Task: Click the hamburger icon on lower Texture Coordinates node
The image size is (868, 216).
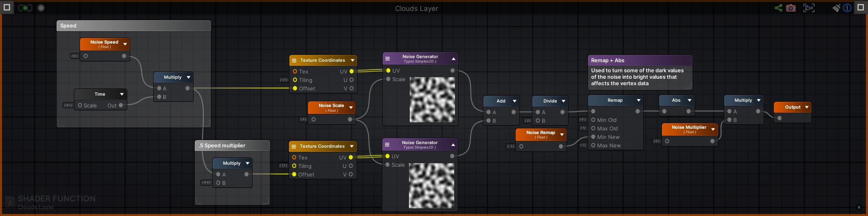Action: [x=294, y=147]
